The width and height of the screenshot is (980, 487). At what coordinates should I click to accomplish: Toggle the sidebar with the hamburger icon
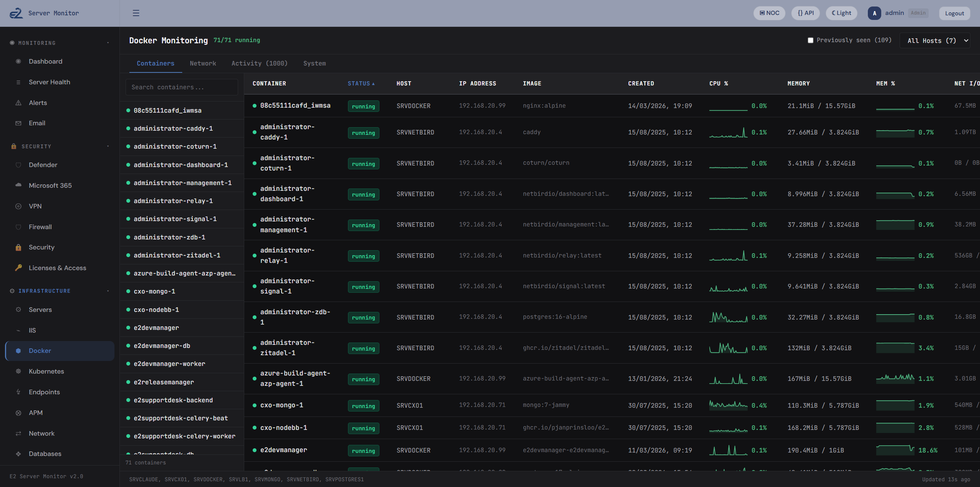click(x=136, y=13)
